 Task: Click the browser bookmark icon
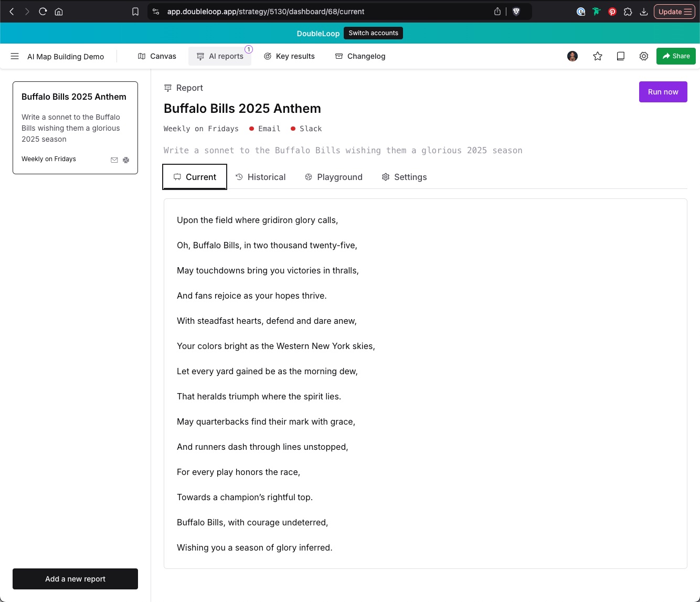point(135,12)
